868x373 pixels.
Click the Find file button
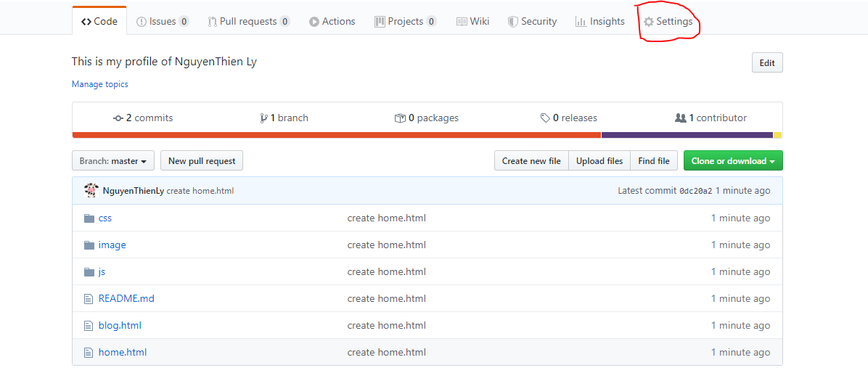tap(654, 160)
